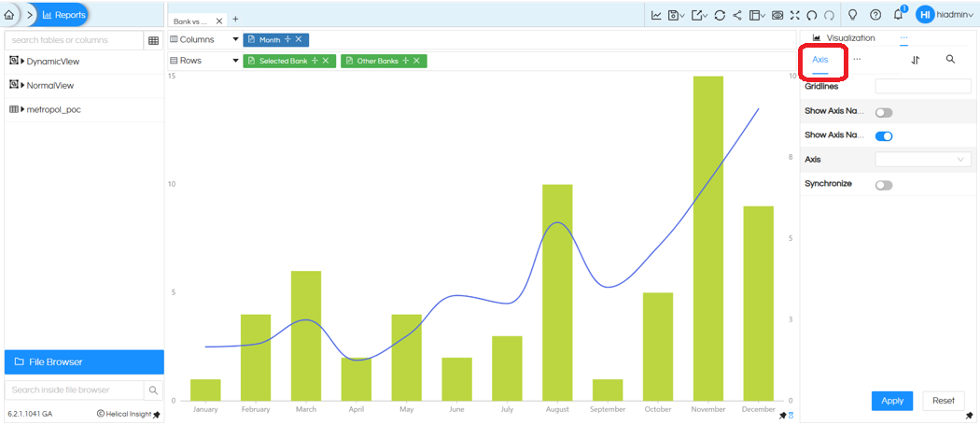Click the Gridlines input field
This screenshot has width=980, height=425.
click(x=923, y=86)
